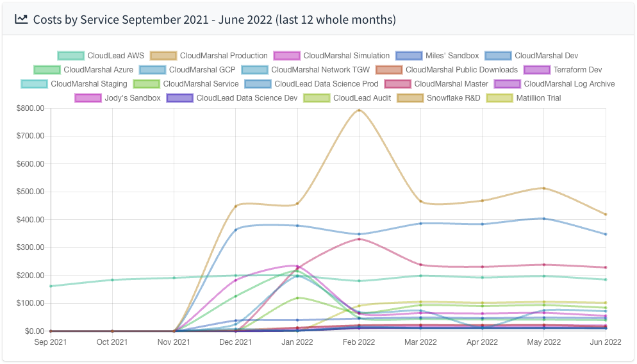Click the Terraform Dev legend swatch
Screen dimensions: 637x364
click(536, 70)
